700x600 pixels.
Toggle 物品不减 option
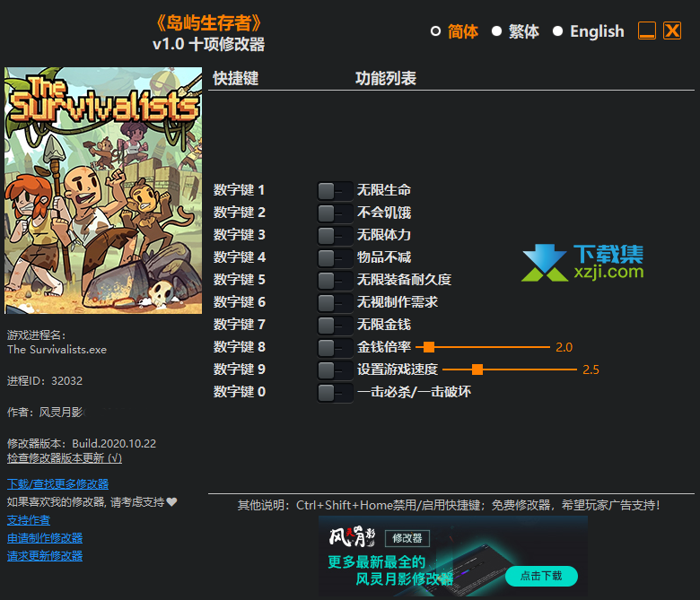pos(335,257)
